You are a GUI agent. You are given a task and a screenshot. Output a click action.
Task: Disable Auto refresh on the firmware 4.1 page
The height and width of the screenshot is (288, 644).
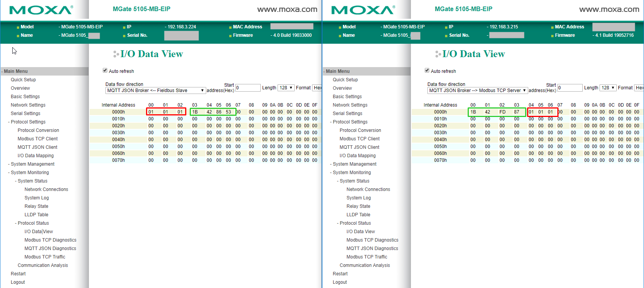point(427,71)
